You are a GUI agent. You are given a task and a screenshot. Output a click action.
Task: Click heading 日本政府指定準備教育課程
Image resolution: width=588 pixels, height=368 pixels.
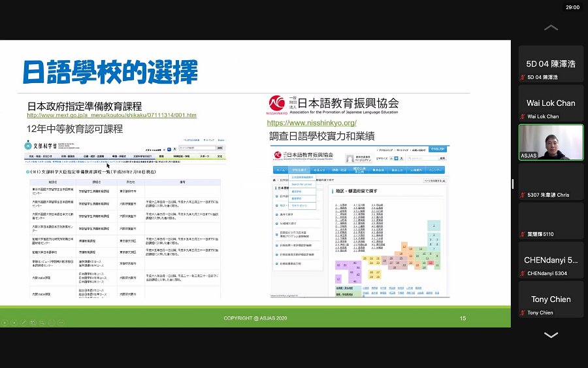[x=84, y=106]
